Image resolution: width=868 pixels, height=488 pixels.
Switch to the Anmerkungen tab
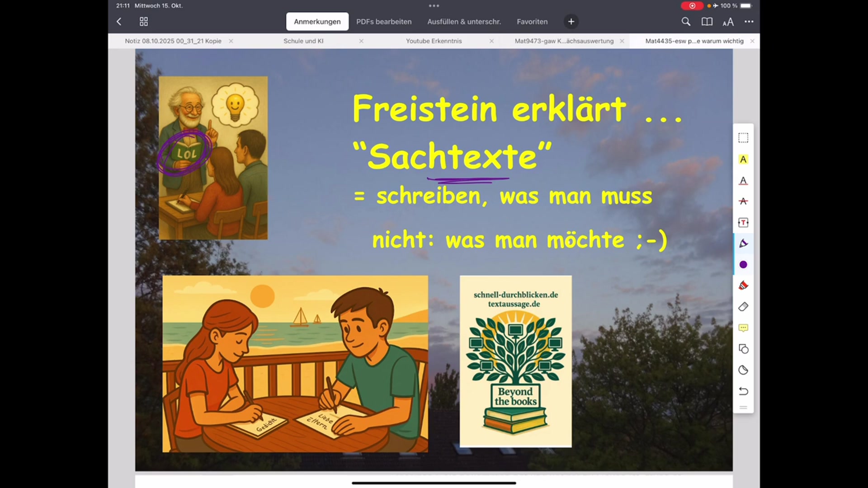(317, 21)
